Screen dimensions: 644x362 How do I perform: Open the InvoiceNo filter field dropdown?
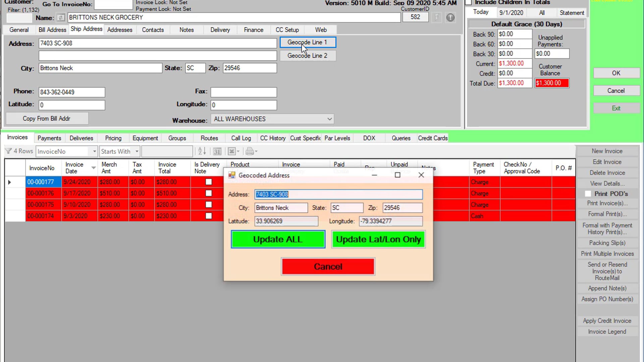tap(94, 152)
